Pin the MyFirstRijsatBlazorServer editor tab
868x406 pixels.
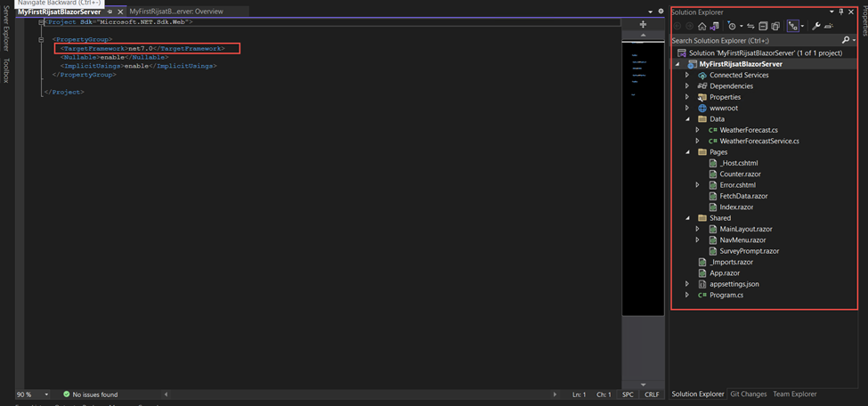(110, 12)
